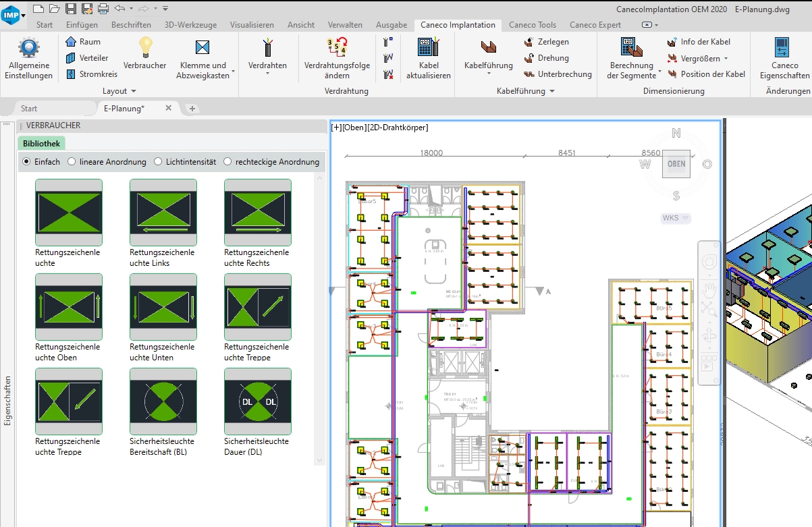
Task: Click Verdrahtungsfolge ändern tool
Action: [337, 59]
